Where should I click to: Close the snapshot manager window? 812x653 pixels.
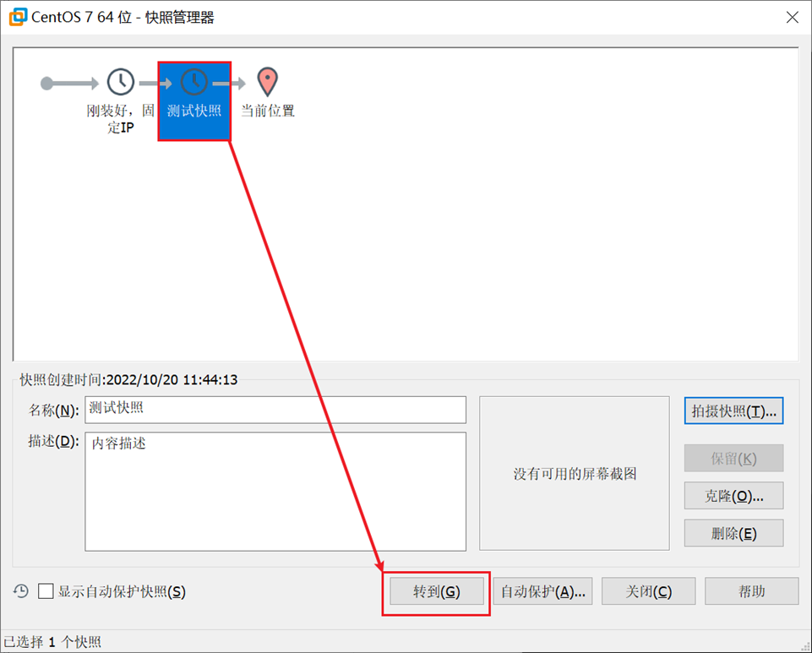[793, 18]
